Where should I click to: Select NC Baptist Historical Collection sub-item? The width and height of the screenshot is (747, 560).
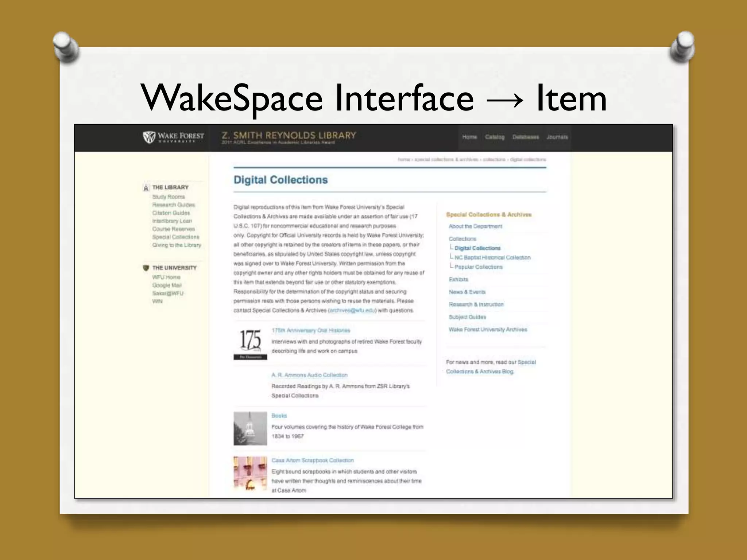[x=492, y=258]
